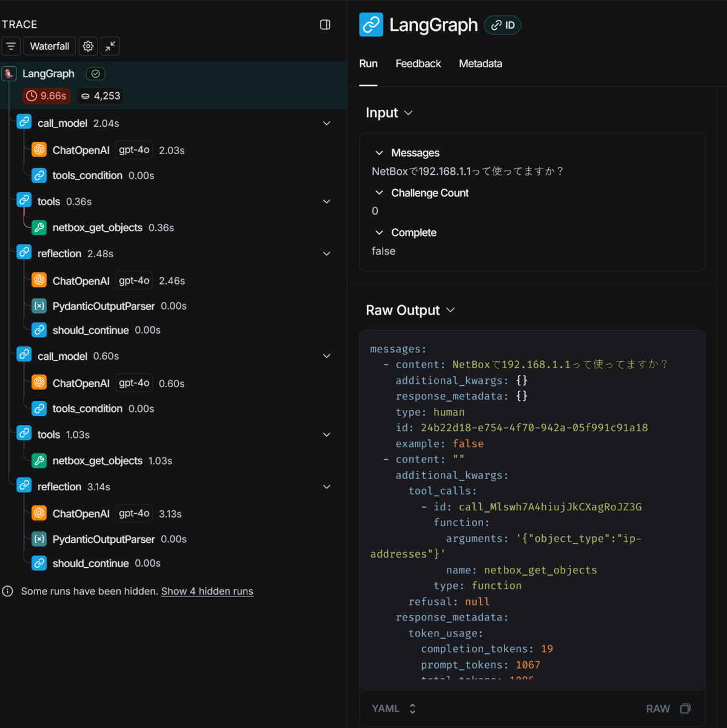Click the Waterfall view button
This screenshot has width=727, height=728.
point(50,46)
